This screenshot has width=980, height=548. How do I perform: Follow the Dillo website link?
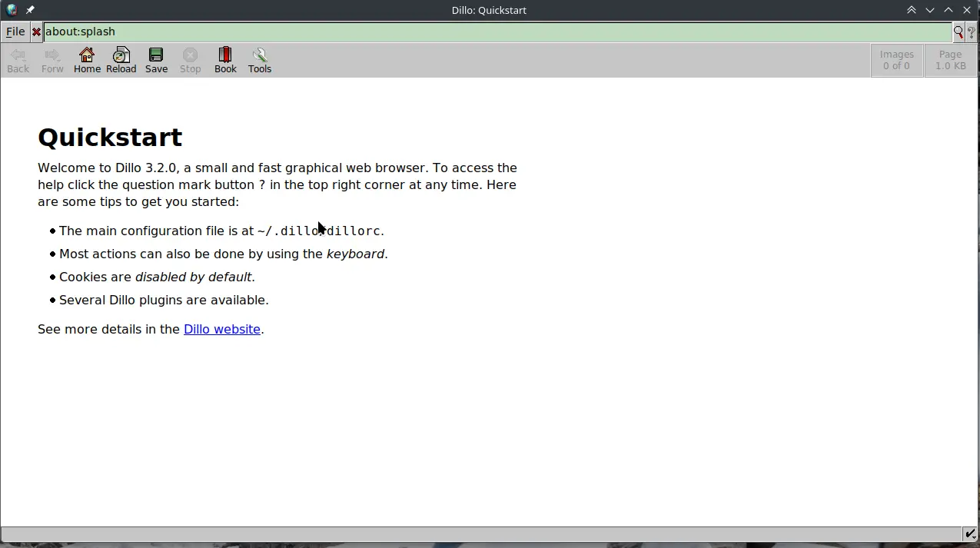coord(222,329)
